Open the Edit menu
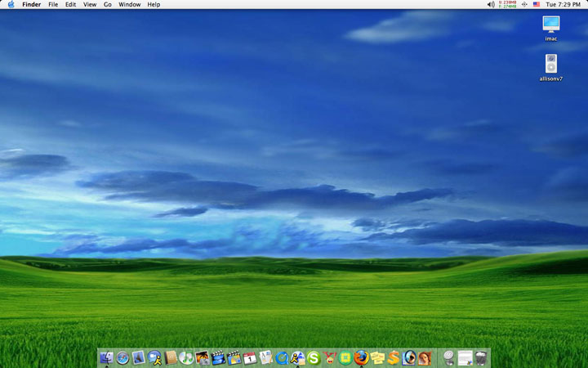The width and height of the screenshot is (588, 368). click(x=70, y=5)
